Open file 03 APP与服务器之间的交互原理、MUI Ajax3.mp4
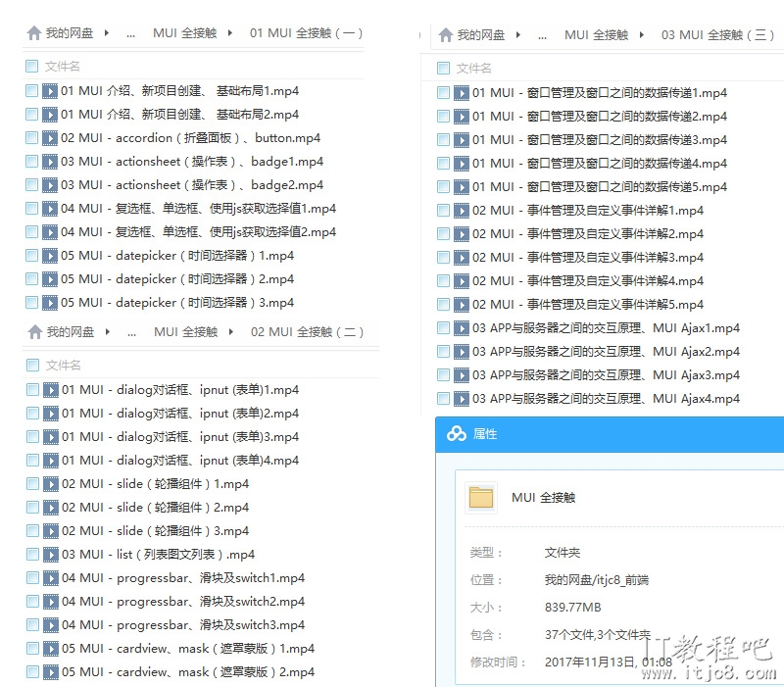Viewport: 784px width, 687px height. [606, 375]
